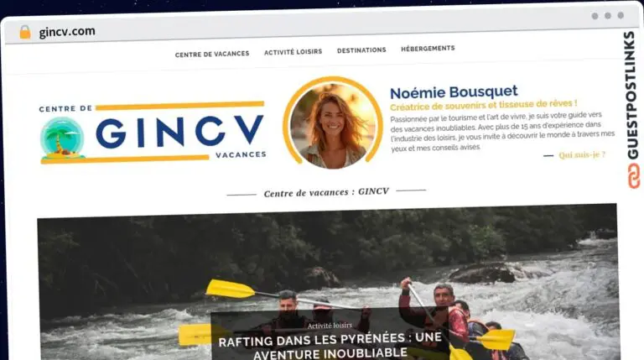Open the Centre de Vacances menu
Image resolution: width=644 pixels, height=360 pixels.
point(212,54)
